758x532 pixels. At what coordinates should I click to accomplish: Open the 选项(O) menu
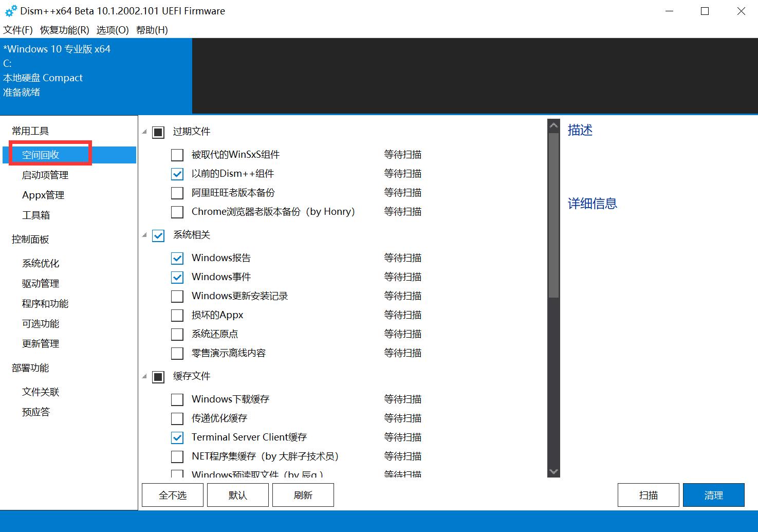(111, 30)
